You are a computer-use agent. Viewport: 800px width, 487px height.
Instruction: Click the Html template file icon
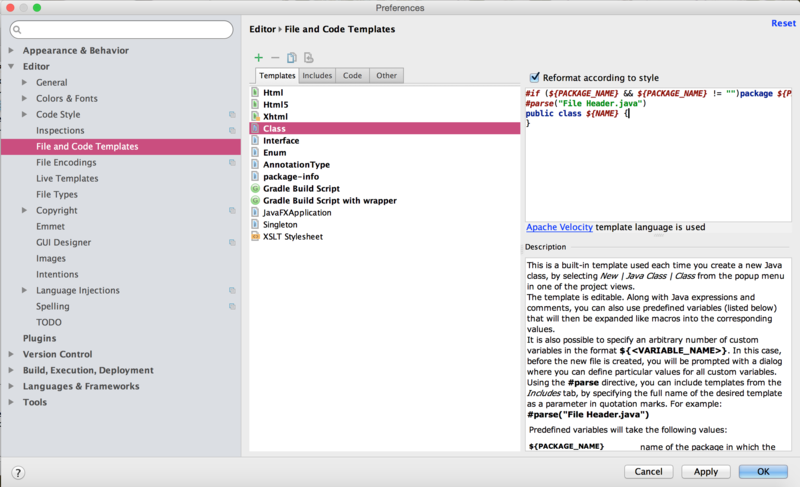tap(255, 92)
